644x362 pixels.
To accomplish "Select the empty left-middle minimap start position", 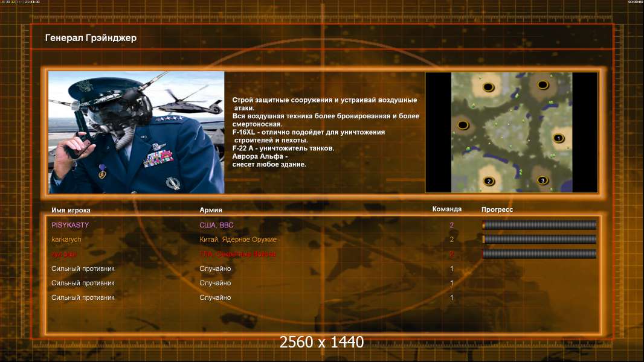I will pos(463,125).
